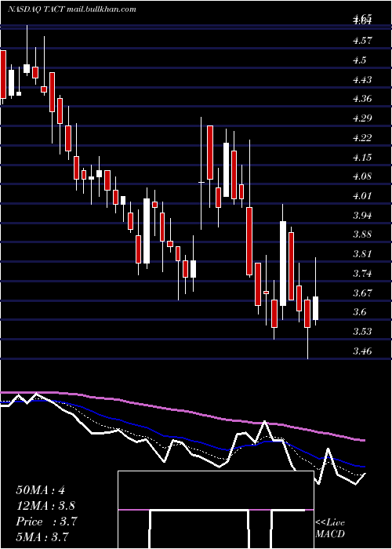Click the 4.15 price axis label

pyautogui.click(x=362, y=158)
